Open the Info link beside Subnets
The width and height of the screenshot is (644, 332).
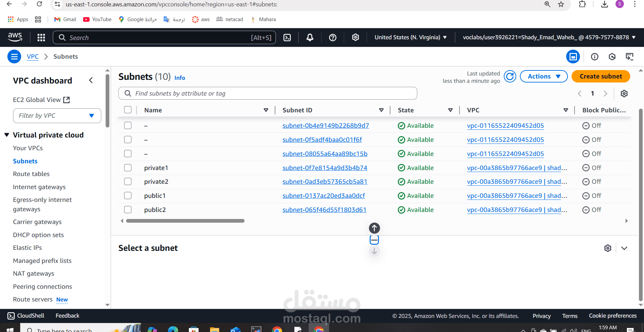[180, 78]
